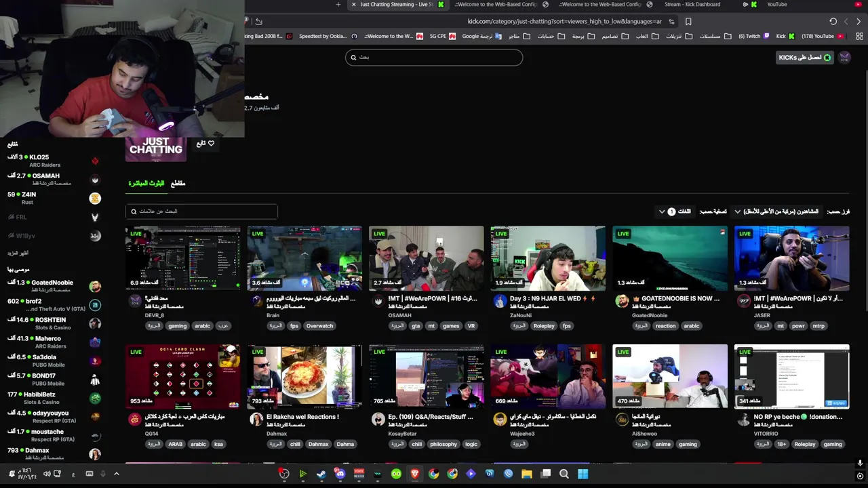This screenshot has height=488, width=868.
Task: Click the volume speaker icon in system tray
Action: click(47, 474)
